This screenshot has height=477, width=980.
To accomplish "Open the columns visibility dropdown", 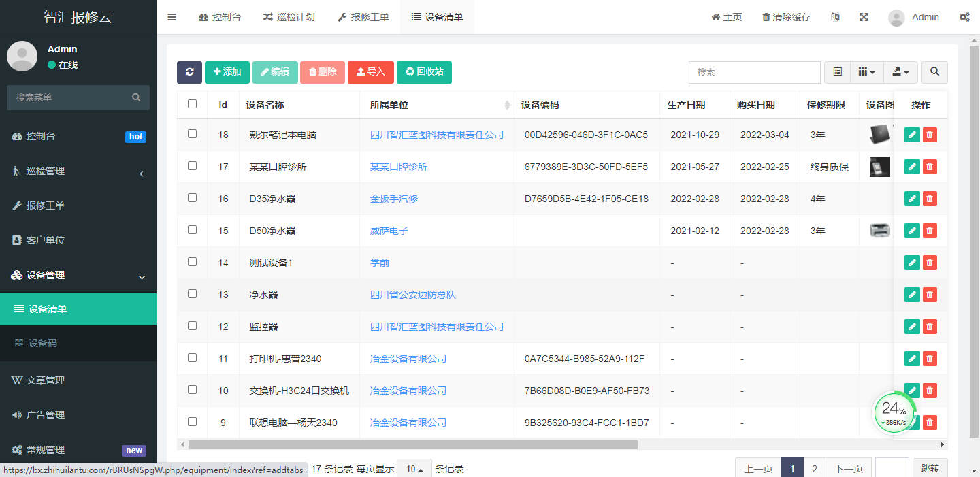I will 866,72.
